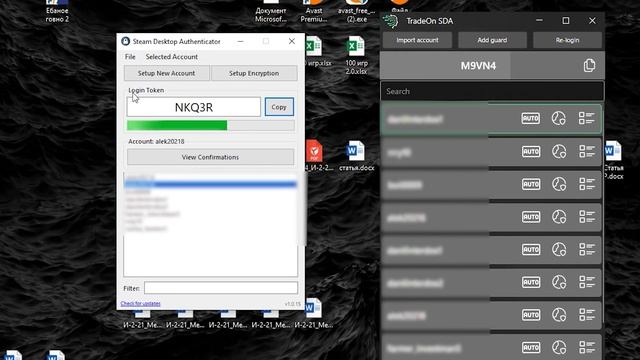Open confirmations list icon in third TradeOn row
640x360 pixels.
[x=587, y=184]
